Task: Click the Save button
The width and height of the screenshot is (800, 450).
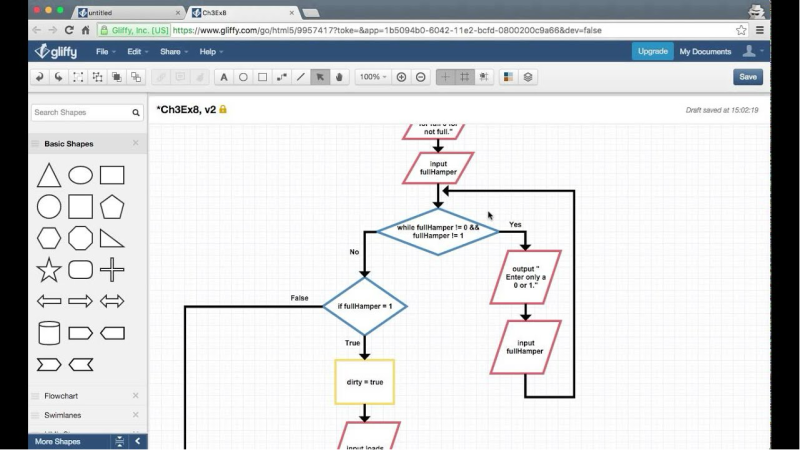Action: 747,77
